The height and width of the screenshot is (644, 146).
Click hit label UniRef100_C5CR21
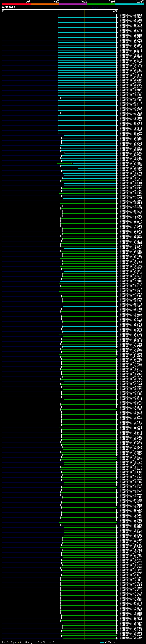131,334
